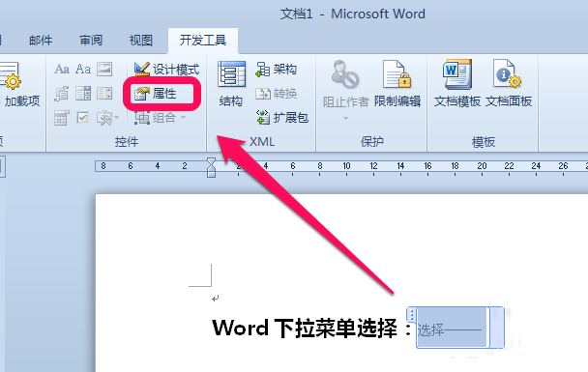
Task: Insert a Picture content control
Action: [x=104, y=70]
